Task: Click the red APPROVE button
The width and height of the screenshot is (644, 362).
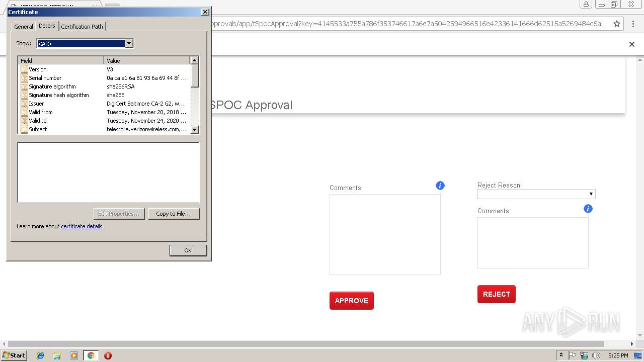Action: [x=352, y=301]
